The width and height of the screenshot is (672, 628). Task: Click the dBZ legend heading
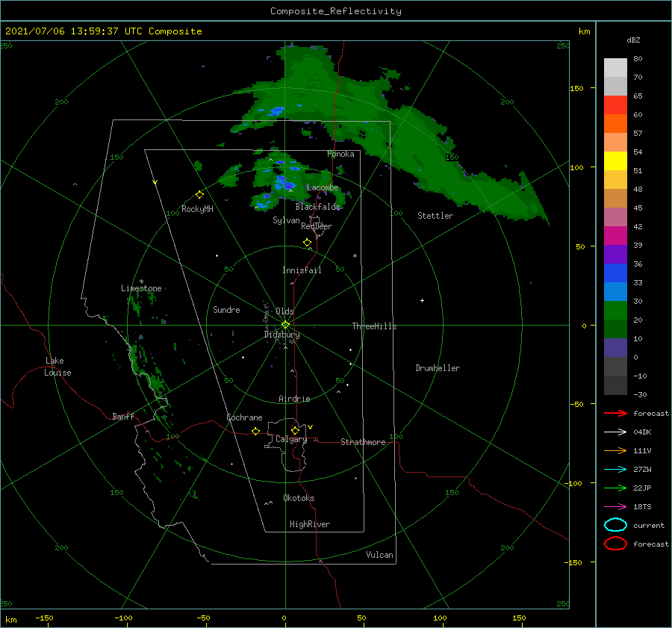coord(633,40)
